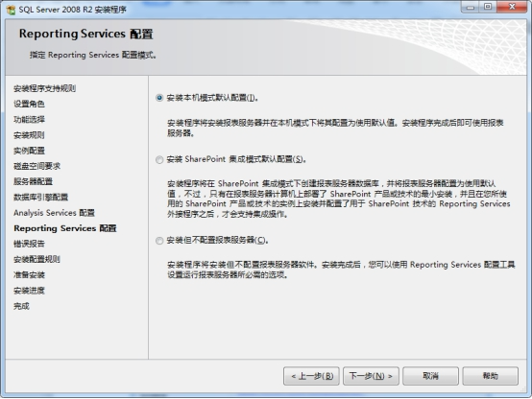Click the native mode description paragraph
This screenshot has height=399, width=532.
click(x=335, y=128)
